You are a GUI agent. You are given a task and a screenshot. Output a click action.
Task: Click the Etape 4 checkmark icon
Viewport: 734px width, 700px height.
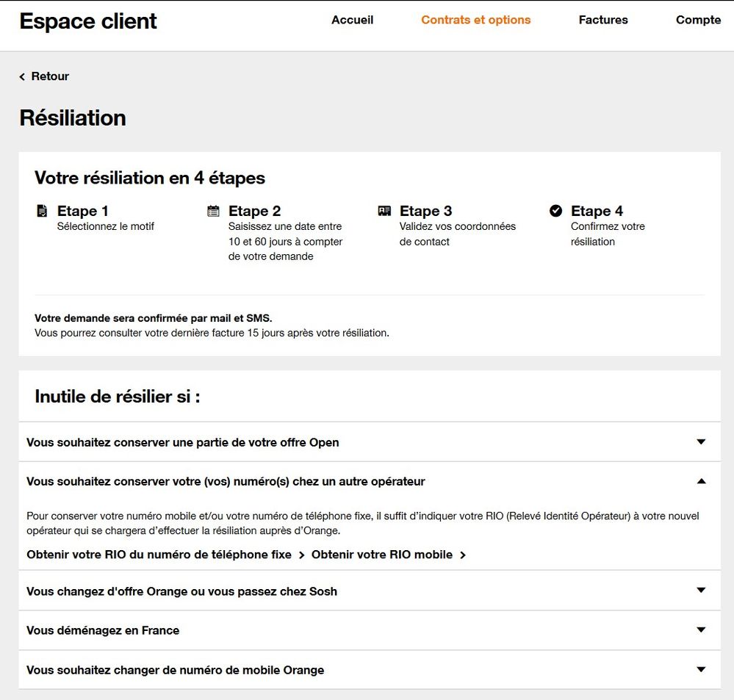tap(556, 211)
